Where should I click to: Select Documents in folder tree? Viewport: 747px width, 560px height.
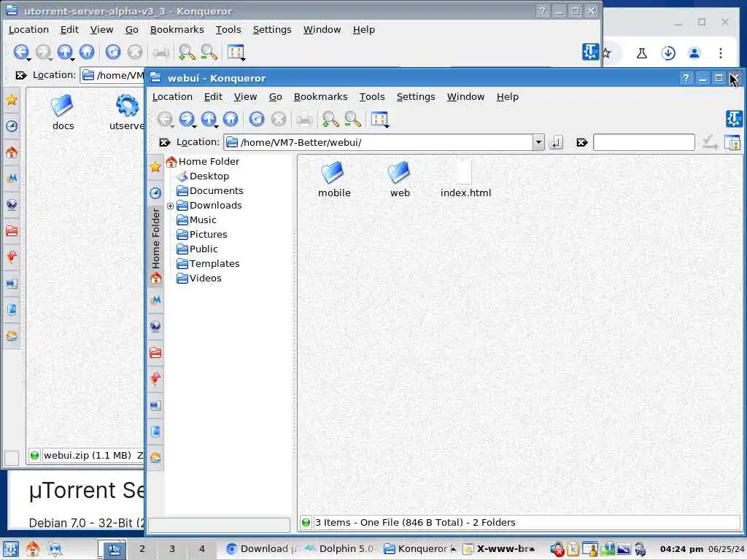(210, 190)
